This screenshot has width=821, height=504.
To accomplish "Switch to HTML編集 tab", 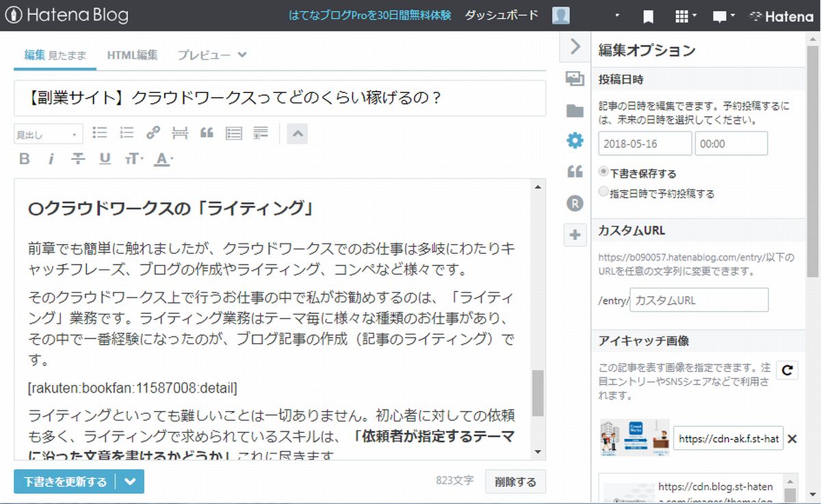I will [x=132, y=55].
